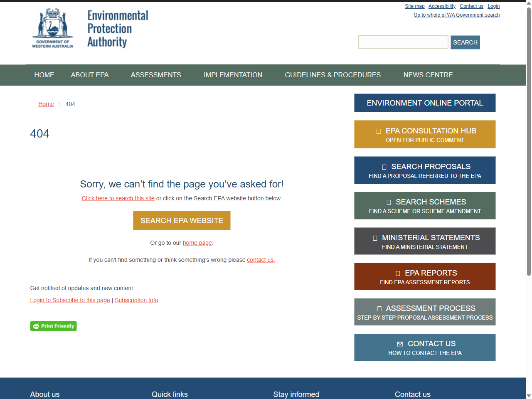The width and height of the screenshot is (532, 399).
Task: Click the scrollbar down arrow
Action: [x=529, y=396]
